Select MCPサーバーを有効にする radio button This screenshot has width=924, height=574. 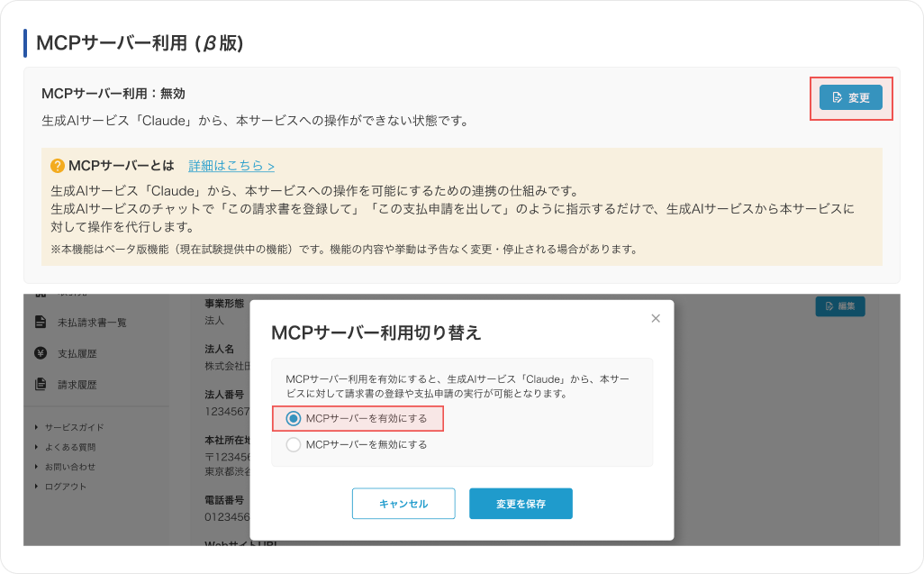[x=293, y=418]
